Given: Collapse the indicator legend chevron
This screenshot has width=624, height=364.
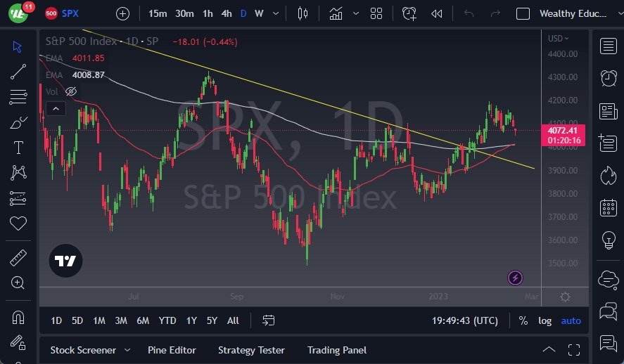Looking at the screenshot, I should [x=55, y=108].
